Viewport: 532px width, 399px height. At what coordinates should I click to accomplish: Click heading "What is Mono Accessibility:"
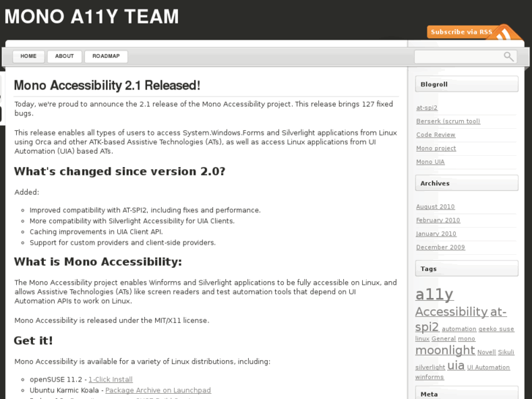coord(98,262)
